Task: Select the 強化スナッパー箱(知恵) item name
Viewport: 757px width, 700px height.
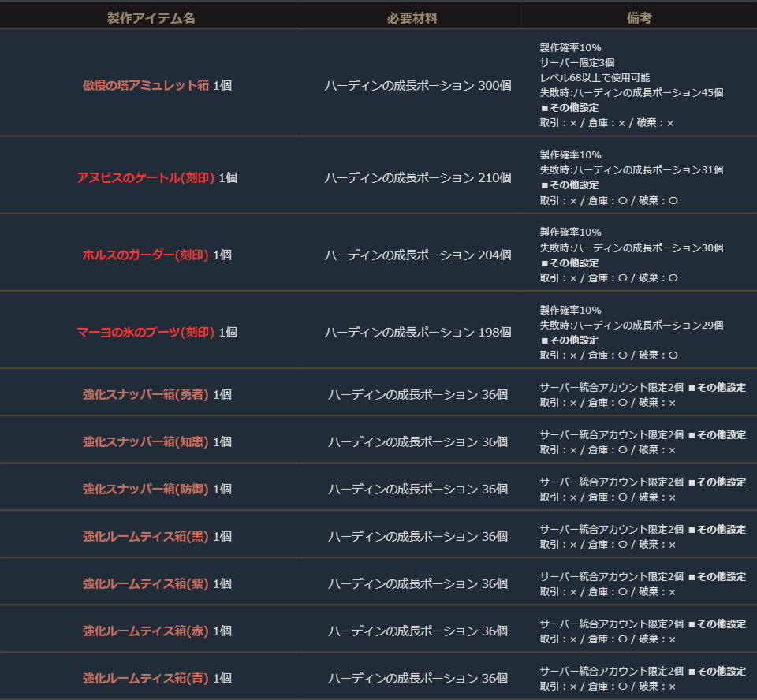Action: [x=146, y=441]
